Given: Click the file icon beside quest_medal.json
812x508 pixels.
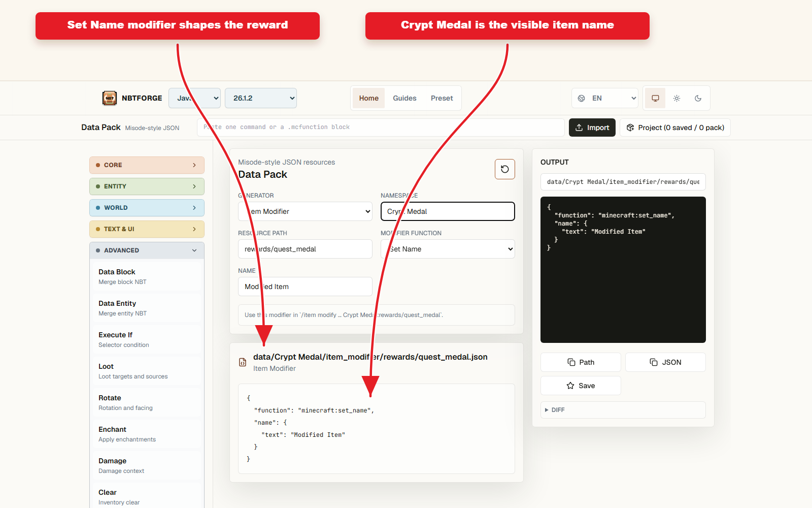Looking at the screenshot, I should tap(243, 362).
